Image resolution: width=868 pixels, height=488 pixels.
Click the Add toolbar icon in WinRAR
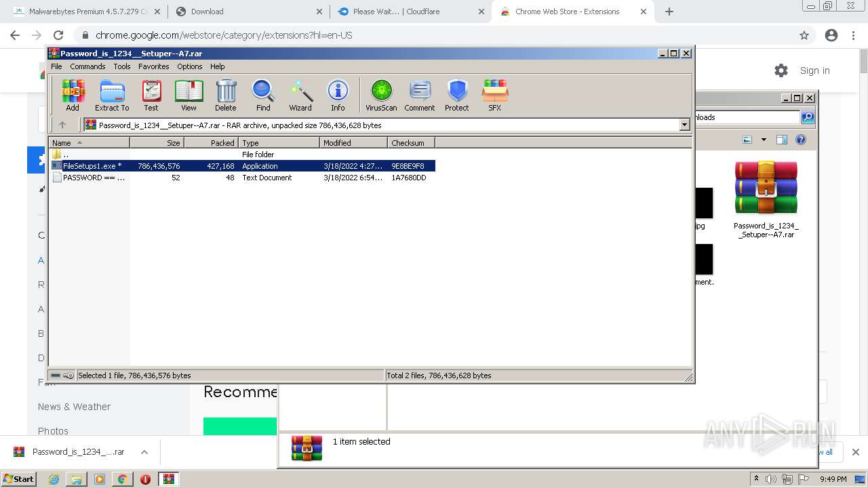point(73,95)
